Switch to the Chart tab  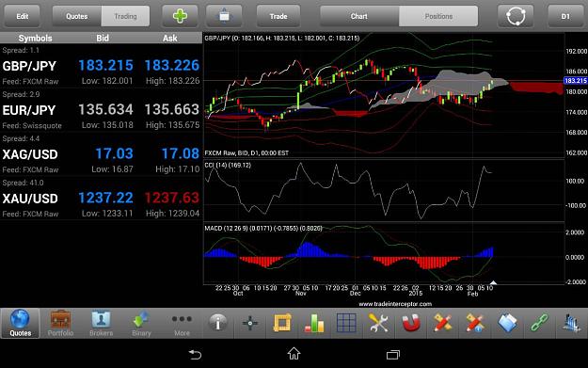358,16
